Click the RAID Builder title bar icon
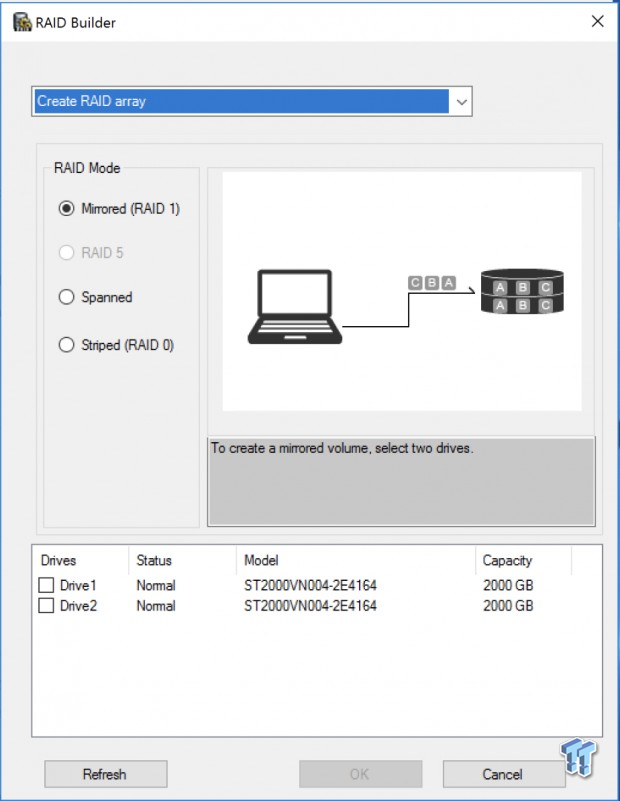This screenshot has height=801, width=620. coord(22,22)
